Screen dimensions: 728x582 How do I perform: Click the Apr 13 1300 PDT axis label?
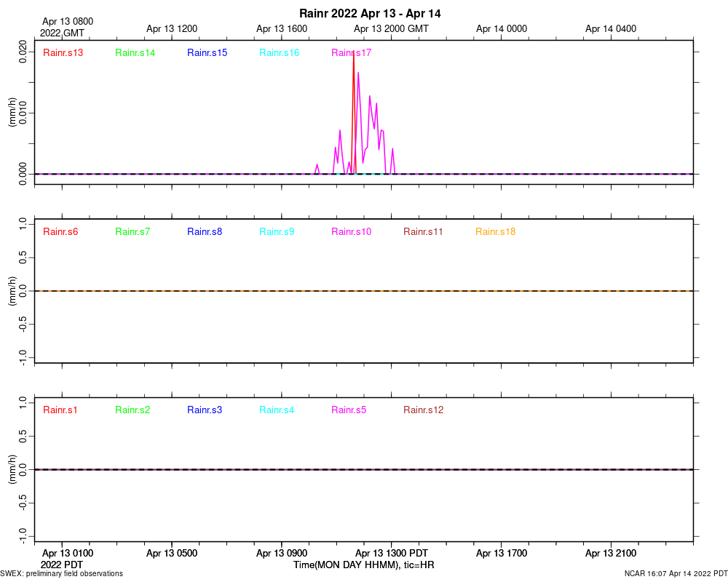click(x=392, y=553)
